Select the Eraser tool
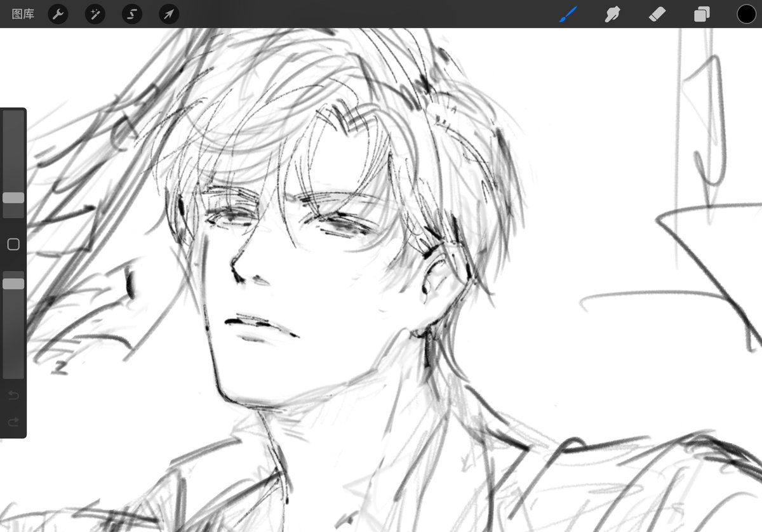The width and height of the screenshot is (762, 532). (x=657, y=14)
